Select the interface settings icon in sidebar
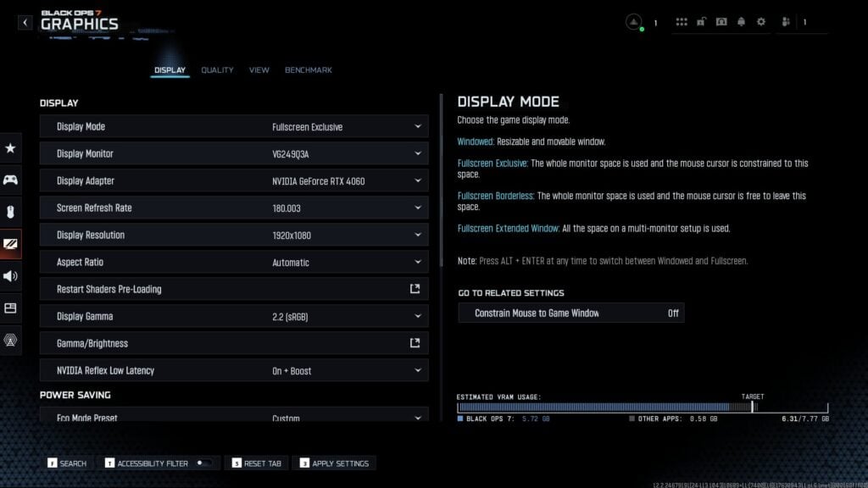This screenshot has height=488, width=868. [11, 308]
